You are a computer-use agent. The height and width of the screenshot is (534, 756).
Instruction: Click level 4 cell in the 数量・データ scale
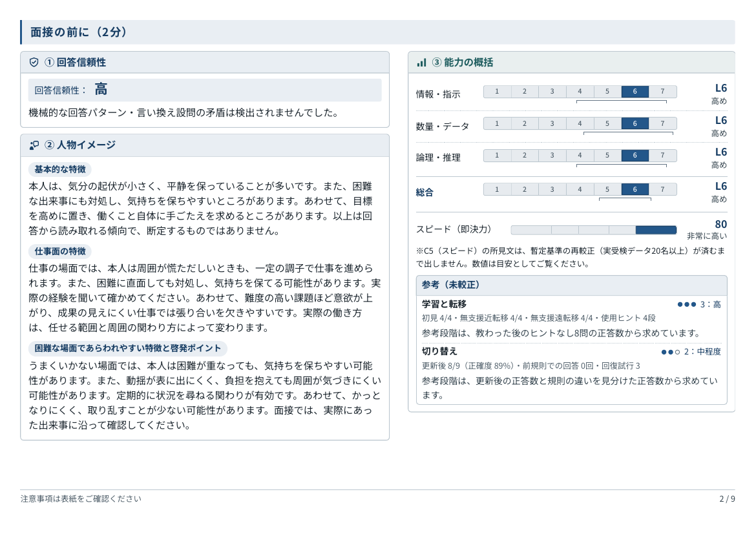click(580, 124)
